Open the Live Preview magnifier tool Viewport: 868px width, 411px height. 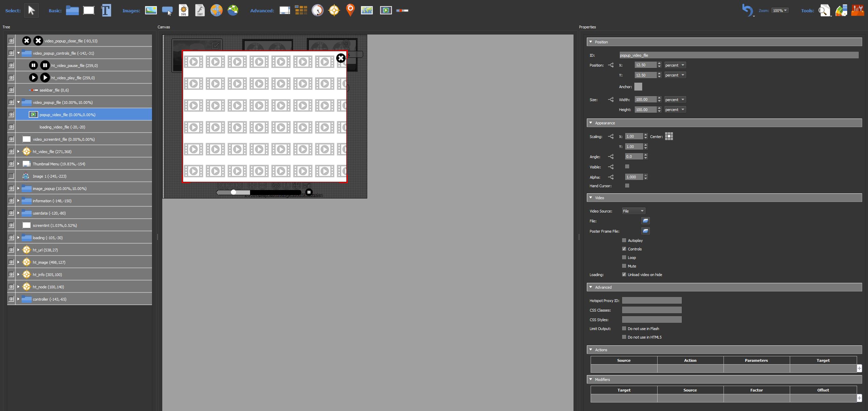click(x=825, y=11)
